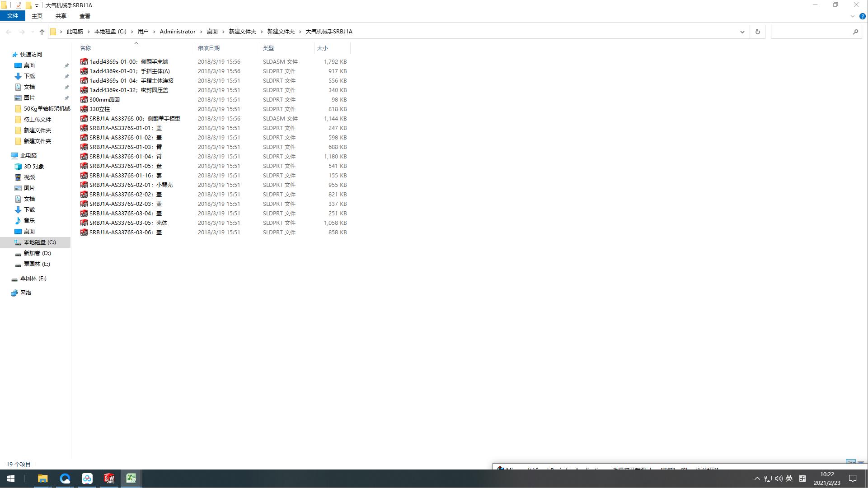This screenshot has height=488, width=868.
Task: Click Administrator in the breadcrumb path
Action: (178, 32)
